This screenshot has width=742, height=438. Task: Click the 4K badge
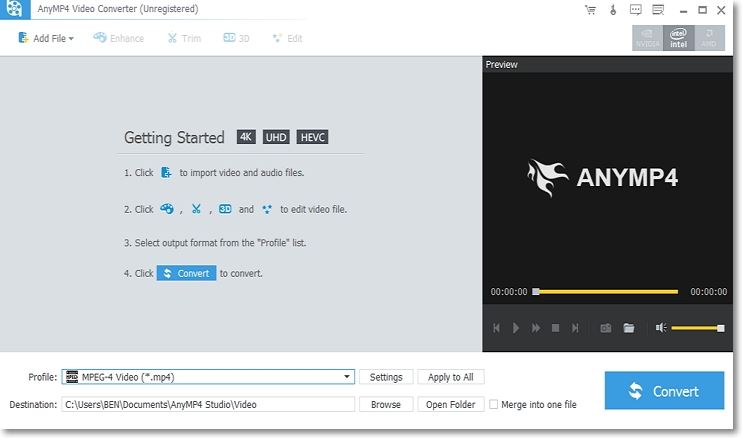pos(246,137)
